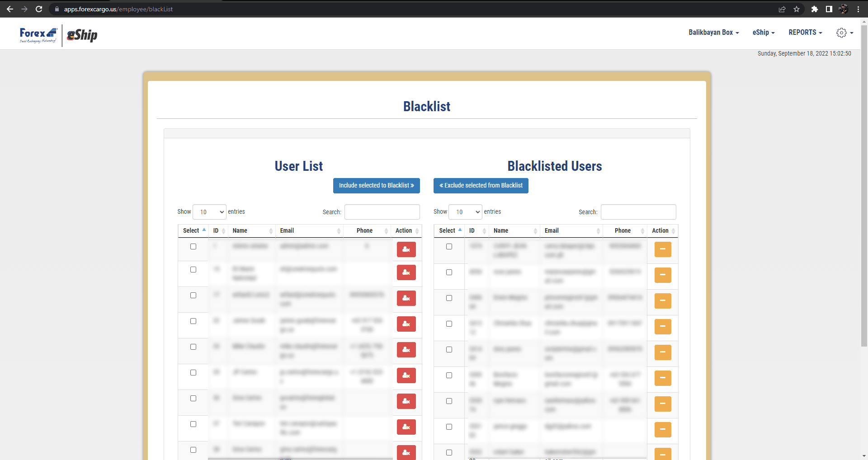Click Include selected to Blacklist button

[377, 186]
